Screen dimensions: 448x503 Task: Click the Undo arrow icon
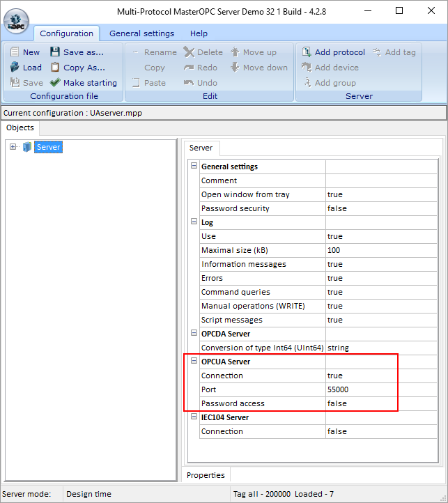click(189, 83)
